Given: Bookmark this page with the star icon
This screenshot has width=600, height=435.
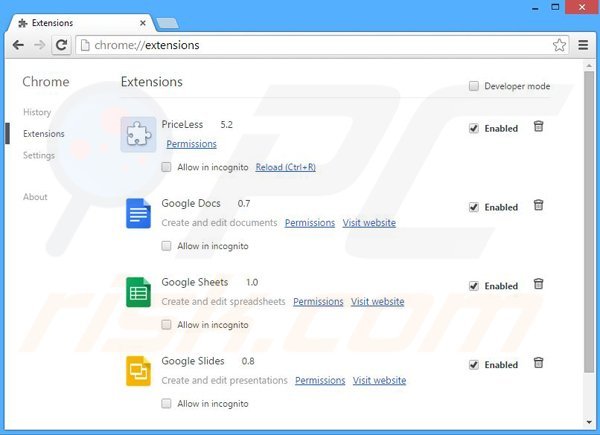Looking at the screenshot, I should (559, 45).
